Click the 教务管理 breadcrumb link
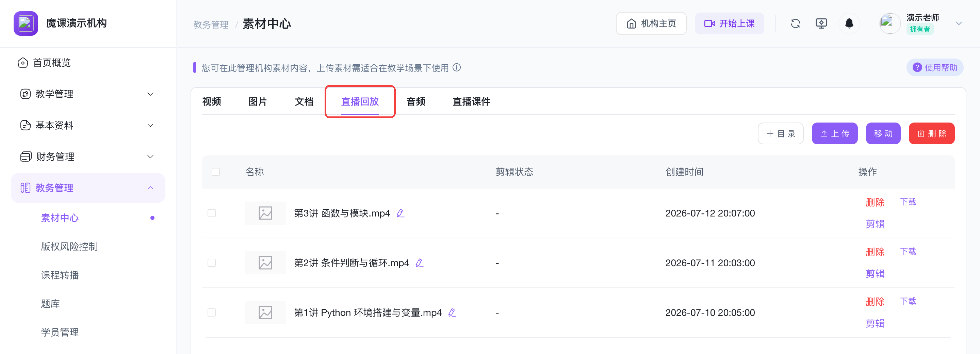The height and width of the screenshot is (354, 980). 211,25
